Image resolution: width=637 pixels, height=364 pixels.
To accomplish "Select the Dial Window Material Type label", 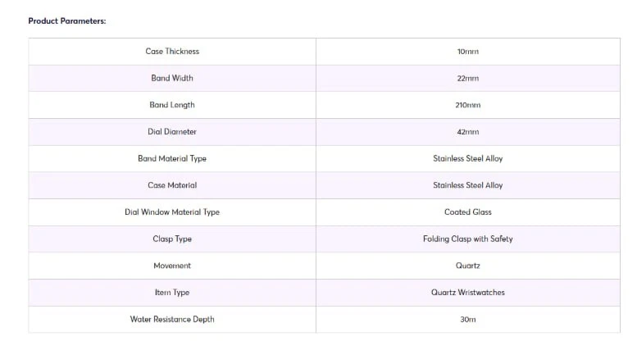I will pyautogui.click(x=172, y=212).
